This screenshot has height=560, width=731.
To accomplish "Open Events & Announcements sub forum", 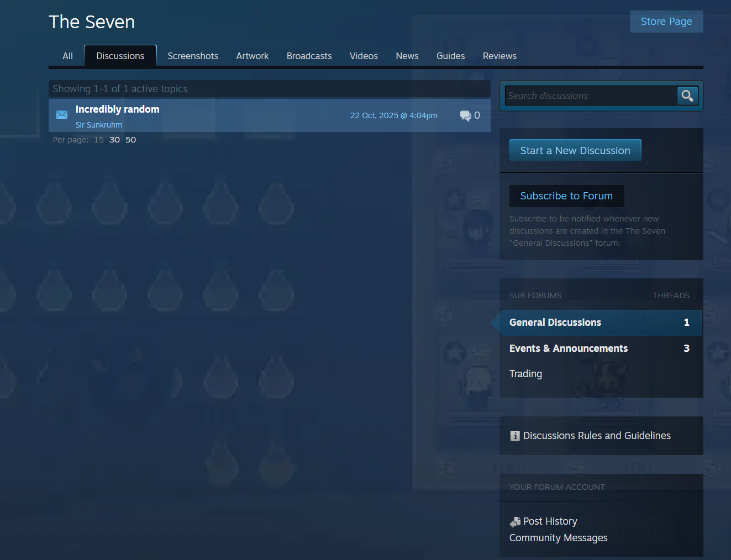I will pos(601,348).
